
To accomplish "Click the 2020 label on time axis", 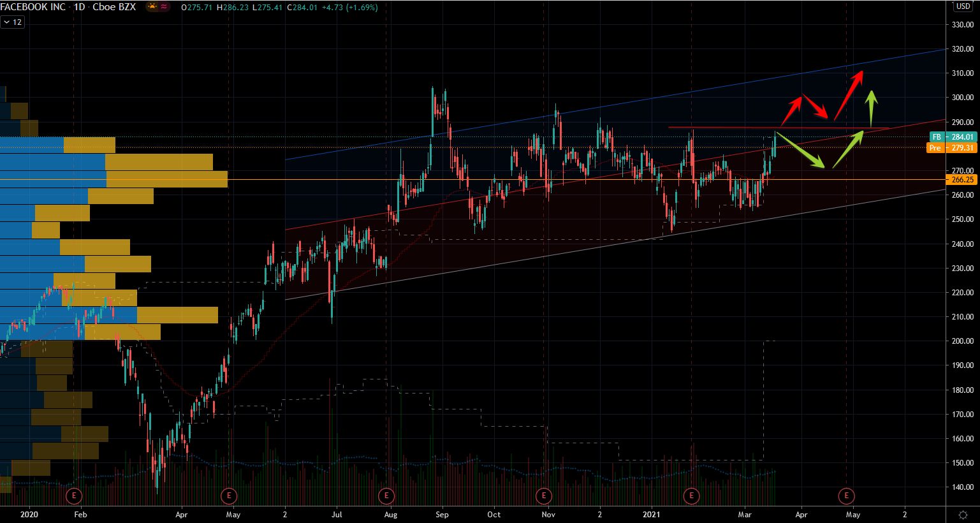I will [x=29, y=514].
